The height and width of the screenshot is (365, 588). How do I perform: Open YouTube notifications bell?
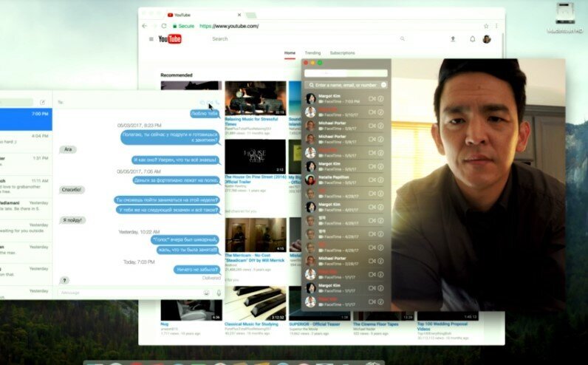(x=473, y=39)
